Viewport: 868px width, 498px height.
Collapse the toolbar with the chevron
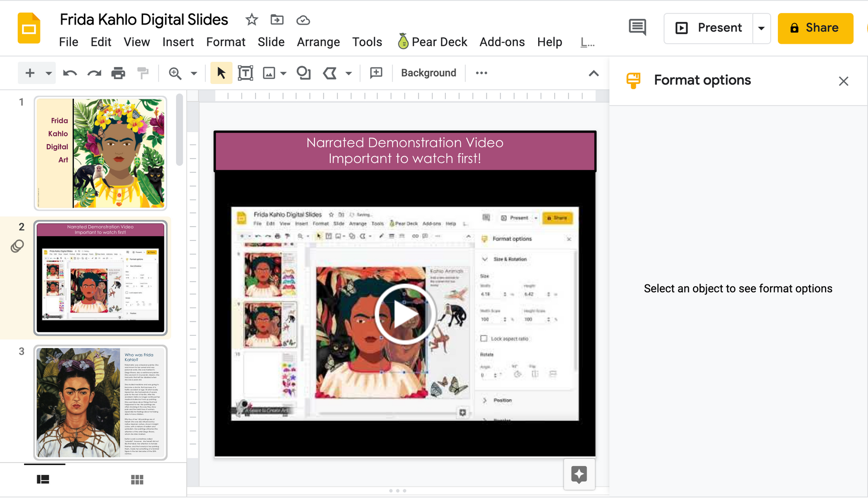[594, 73]
